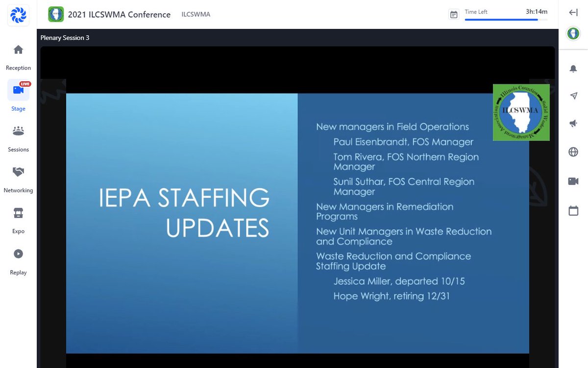Click the Hopin swirl logo

click(x=18, y=15)
